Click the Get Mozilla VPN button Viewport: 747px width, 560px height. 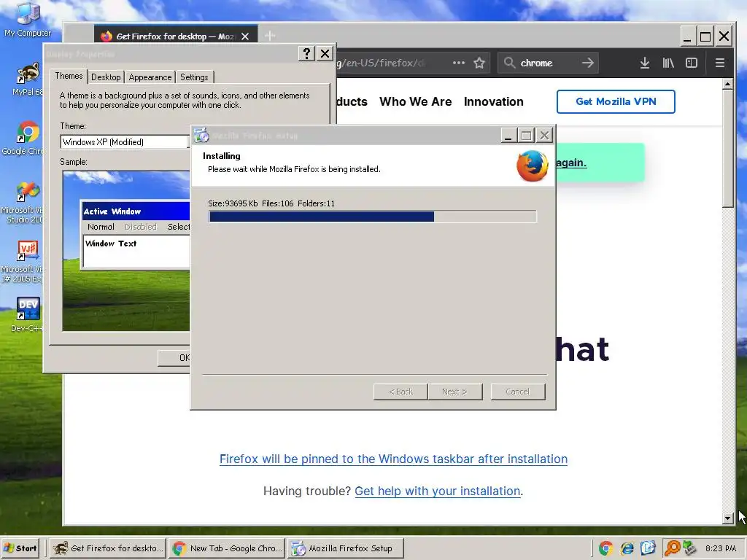616,101
